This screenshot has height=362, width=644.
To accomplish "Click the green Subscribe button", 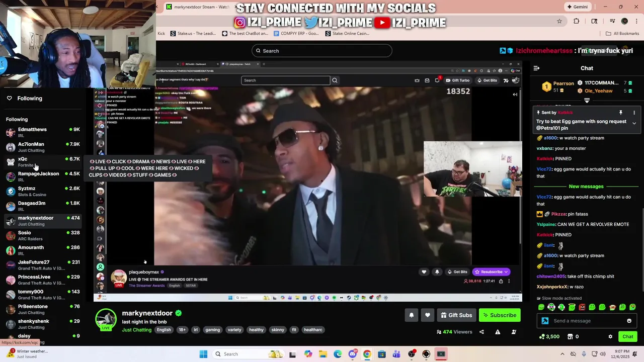I will click(500, 315).
